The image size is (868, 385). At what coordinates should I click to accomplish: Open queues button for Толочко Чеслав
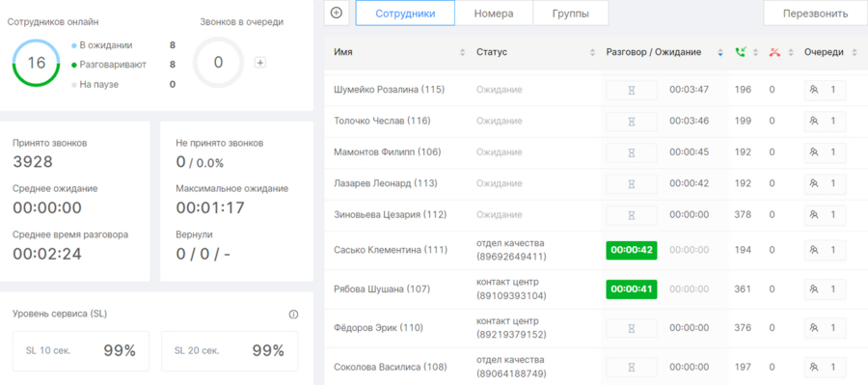coord(825,122)
